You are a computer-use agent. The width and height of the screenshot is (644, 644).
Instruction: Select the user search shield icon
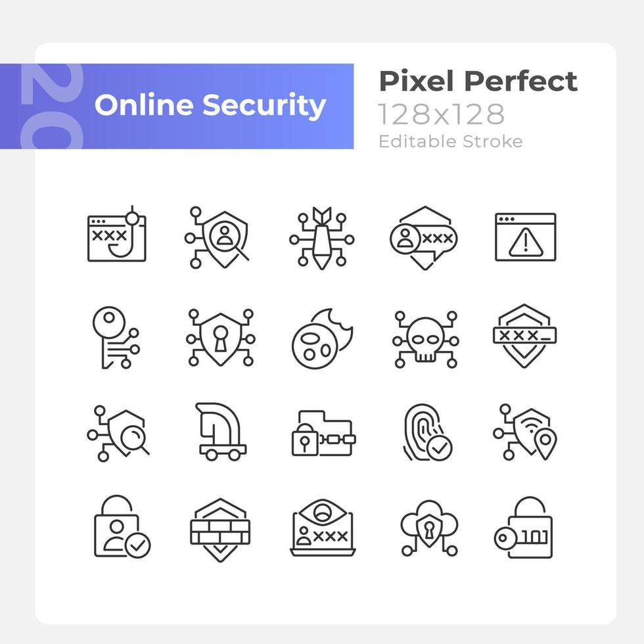click(x=218, y=238)
